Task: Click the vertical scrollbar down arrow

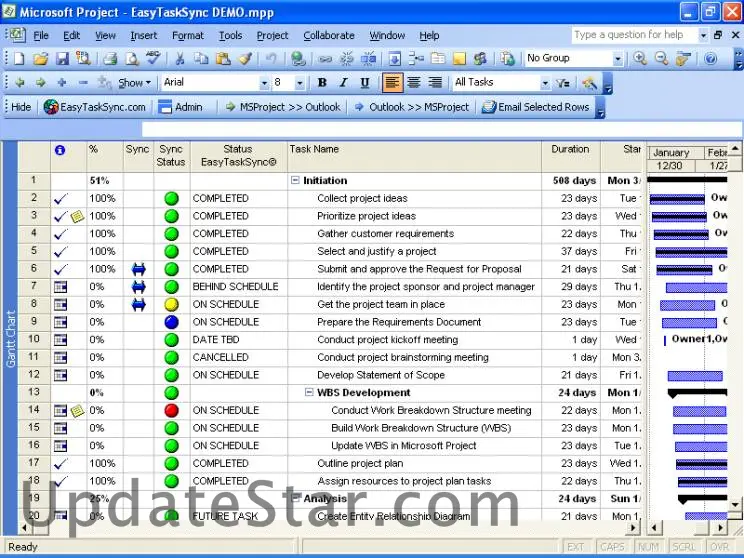Action: [735, 504]
